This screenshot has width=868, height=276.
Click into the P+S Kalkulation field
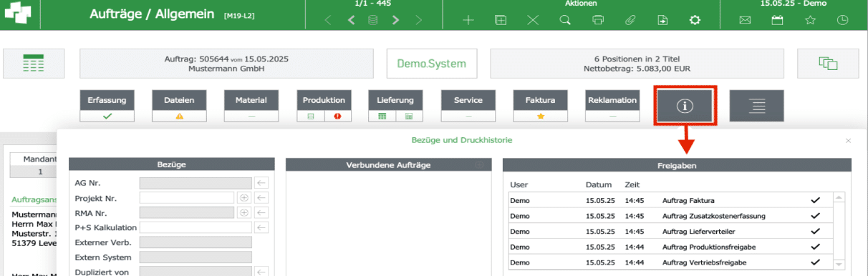click(x=196, y=227)
